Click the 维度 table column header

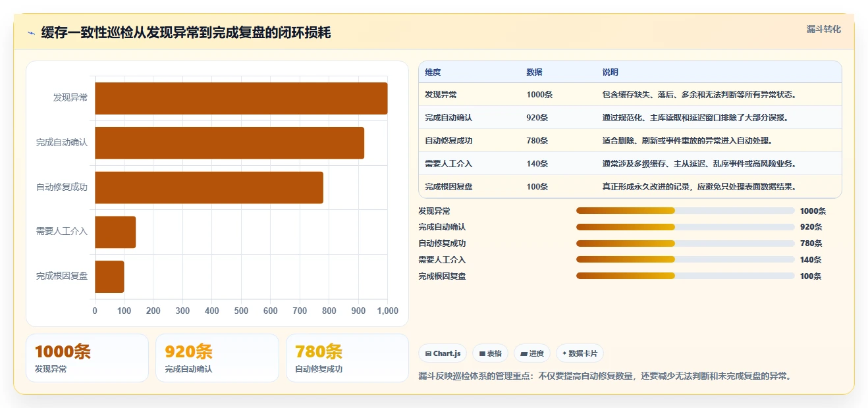pos(433,72)
